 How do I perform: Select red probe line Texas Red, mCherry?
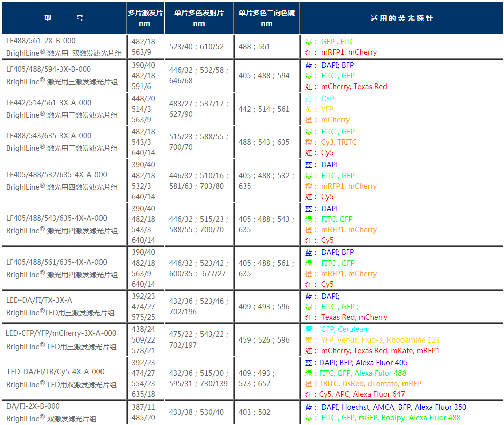click(x=346, y=317)
